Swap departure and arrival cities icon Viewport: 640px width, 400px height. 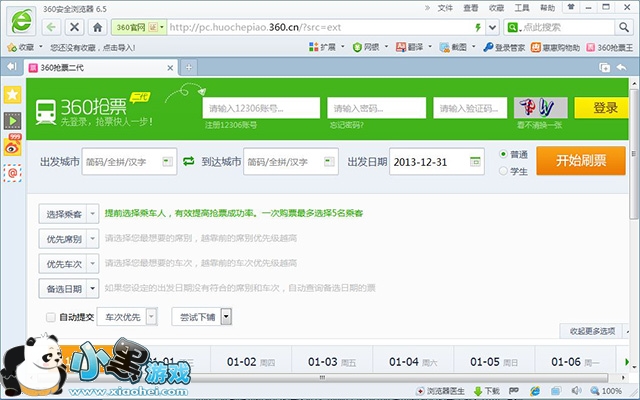click(x=189, y=161)
